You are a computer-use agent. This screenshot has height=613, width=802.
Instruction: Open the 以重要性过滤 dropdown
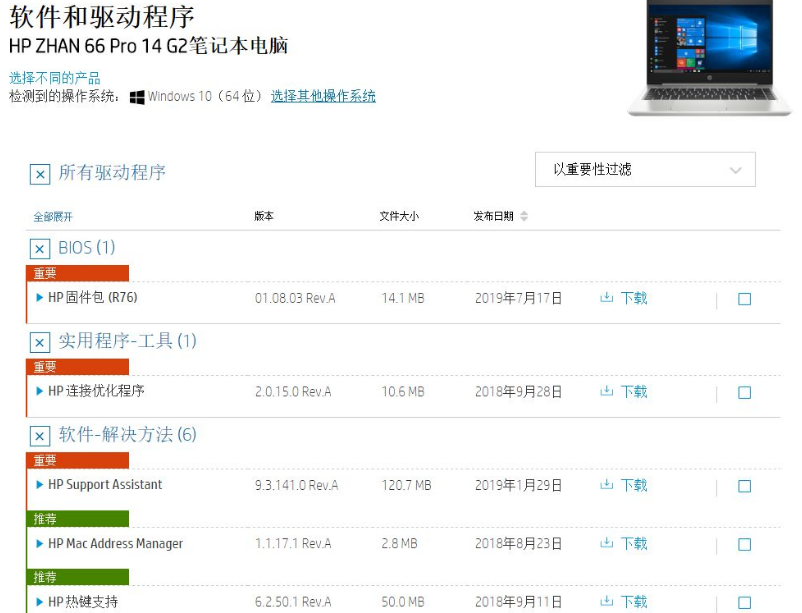pyautogui.click(x=645, y=169)
